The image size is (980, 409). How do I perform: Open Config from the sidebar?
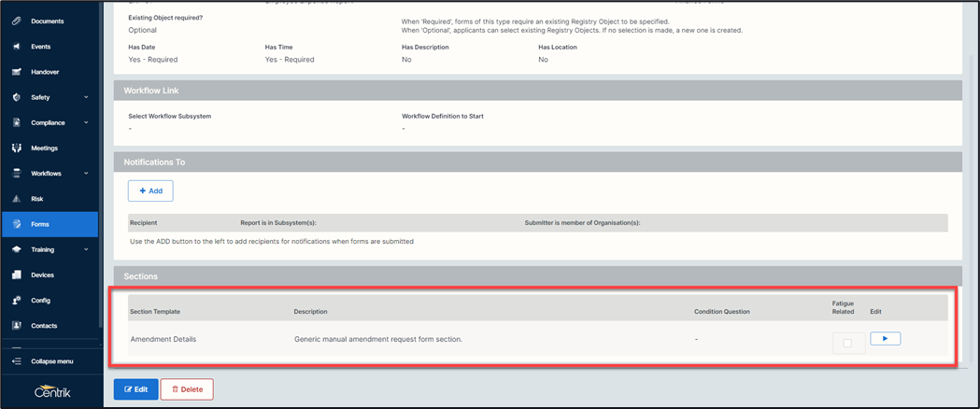(x=50, y=301)
